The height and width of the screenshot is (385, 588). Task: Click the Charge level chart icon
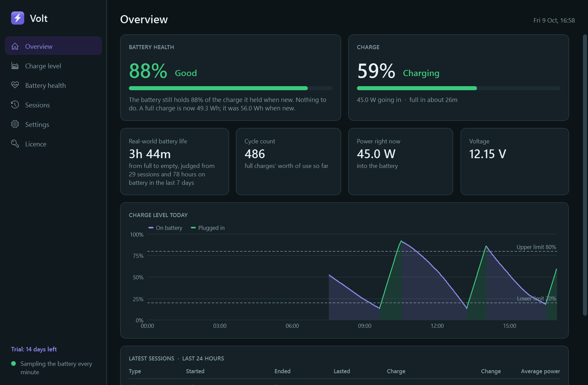click(15, 66)
